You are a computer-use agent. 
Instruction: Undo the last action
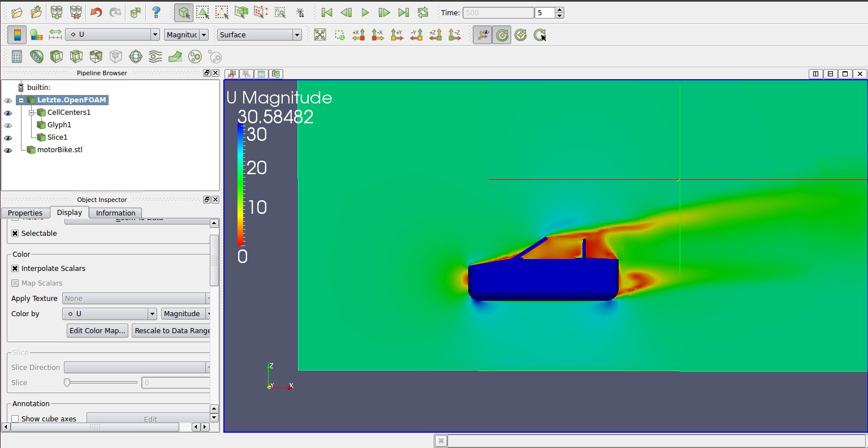[96, 12]
